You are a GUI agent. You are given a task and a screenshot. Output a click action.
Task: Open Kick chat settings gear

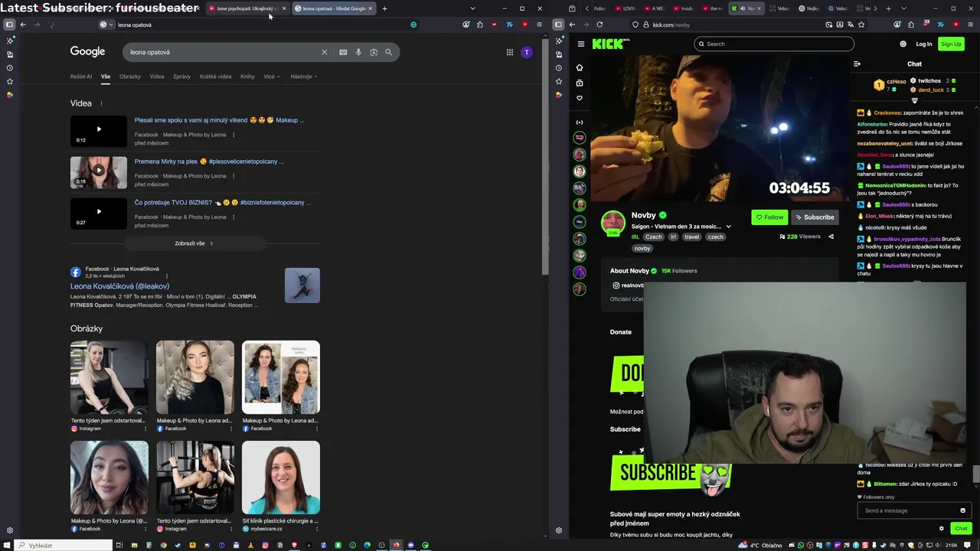(942, 528)
